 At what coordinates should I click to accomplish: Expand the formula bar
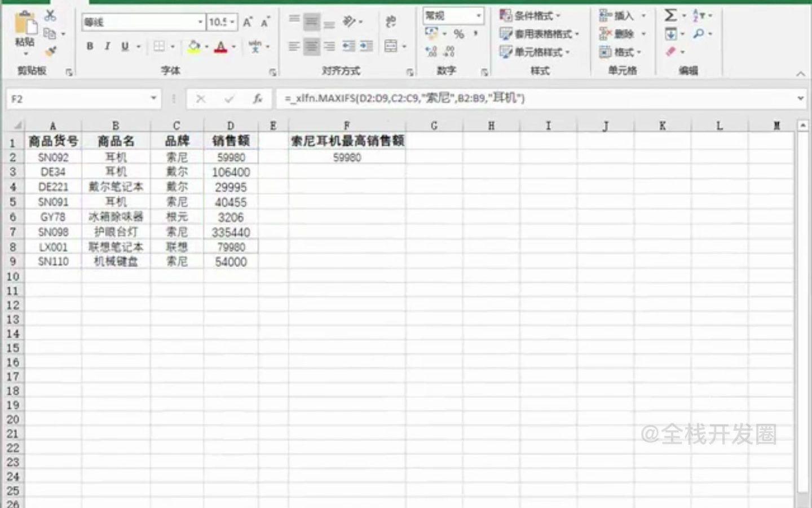pos(800,98)
